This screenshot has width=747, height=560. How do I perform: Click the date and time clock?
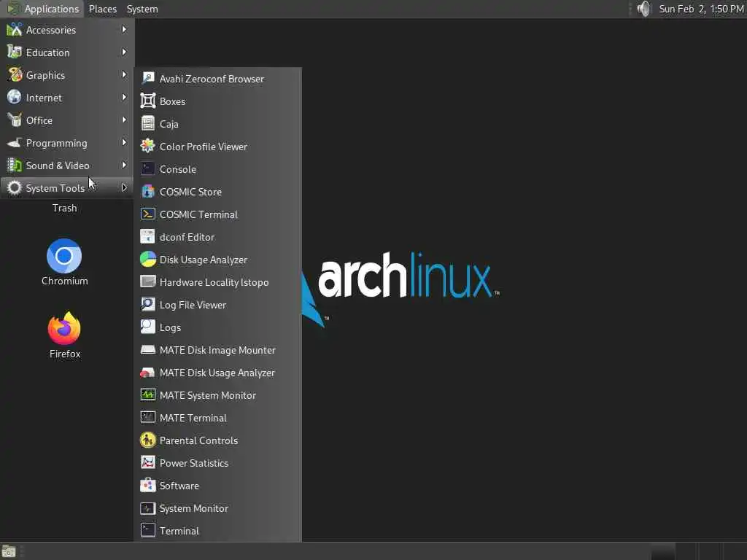[x=701, y=9]
